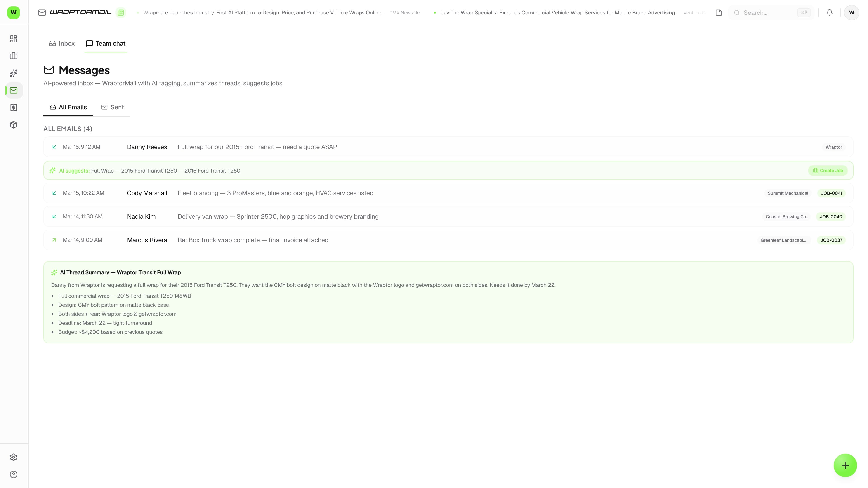Click the Messages envelope heading icon

(x=49, y=70)
